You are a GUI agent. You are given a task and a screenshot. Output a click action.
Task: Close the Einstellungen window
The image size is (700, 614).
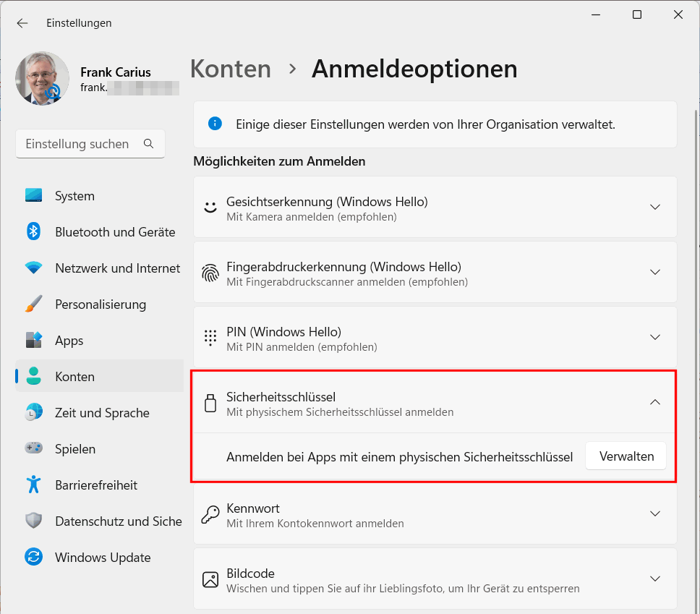[x=678, y=14]
